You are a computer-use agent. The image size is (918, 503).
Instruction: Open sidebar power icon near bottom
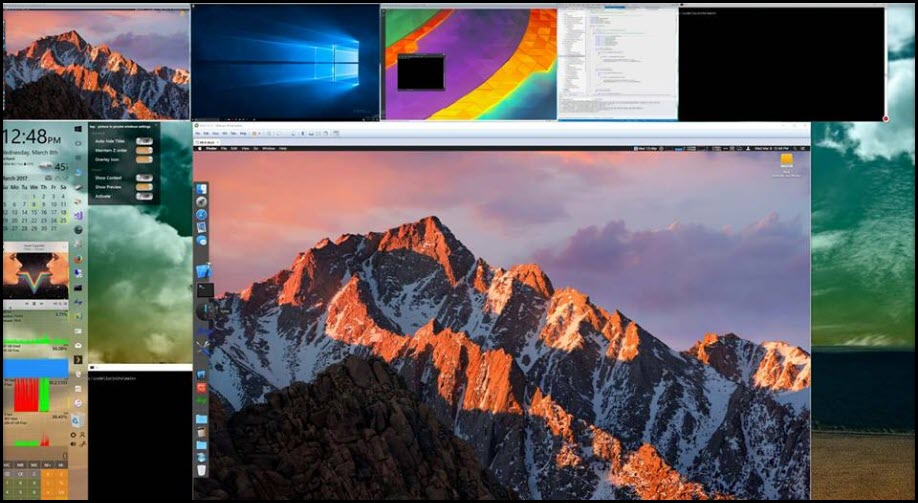tap(73, 435)
